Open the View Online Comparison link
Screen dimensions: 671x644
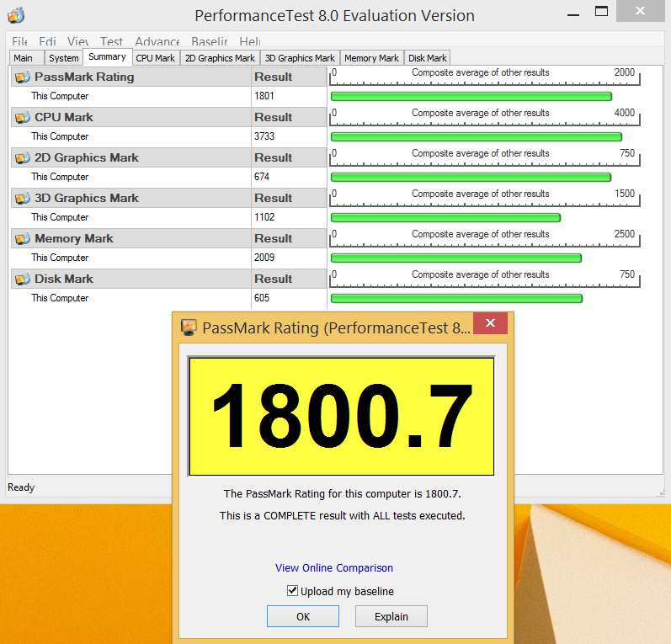coord(333,568)
